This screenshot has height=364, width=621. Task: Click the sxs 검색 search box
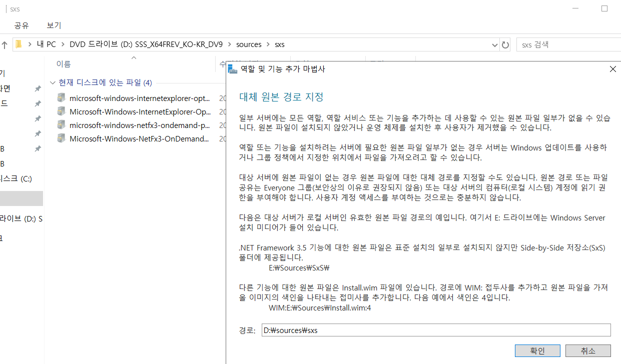[x=568, y=44]
